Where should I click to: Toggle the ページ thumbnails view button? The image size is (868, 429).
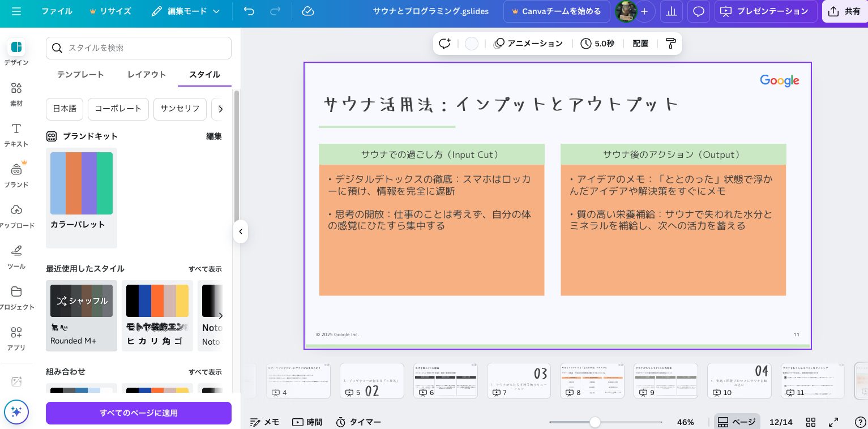[737, 422]
